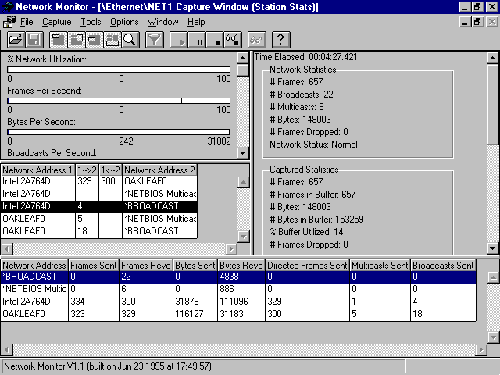Toggle the fourth pane display toolbar icon
Screen dimensions: 500x375
pyautogui.click(x=112, y=40)
